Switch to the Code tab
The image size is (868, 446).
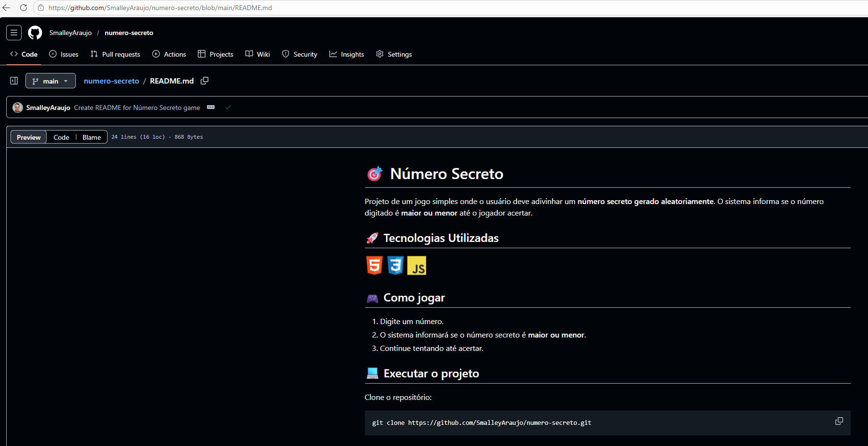24,54
